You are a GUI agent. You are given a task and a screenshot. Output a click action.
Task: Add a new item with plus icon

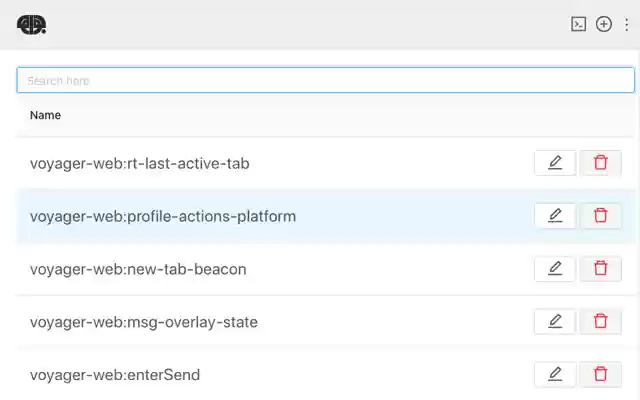click(x=604, y=24)
